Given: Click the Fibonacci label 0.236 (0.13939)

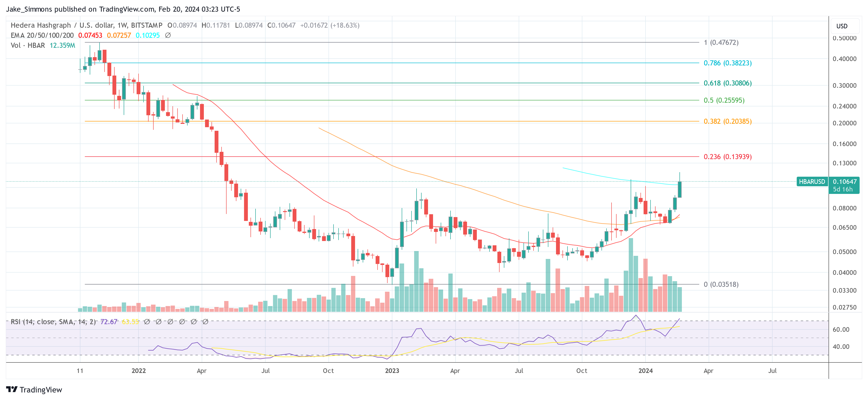Looking at the screenshot, I should 728,157.
